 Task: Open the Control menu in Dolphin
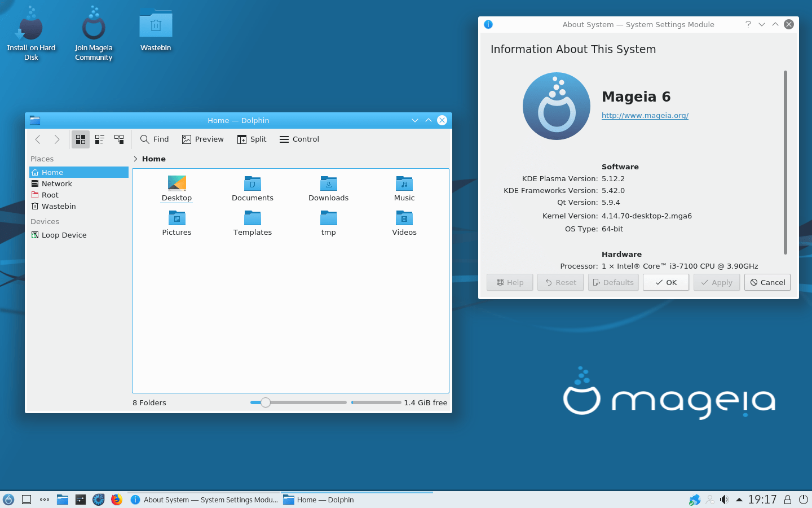coord(299,139)
